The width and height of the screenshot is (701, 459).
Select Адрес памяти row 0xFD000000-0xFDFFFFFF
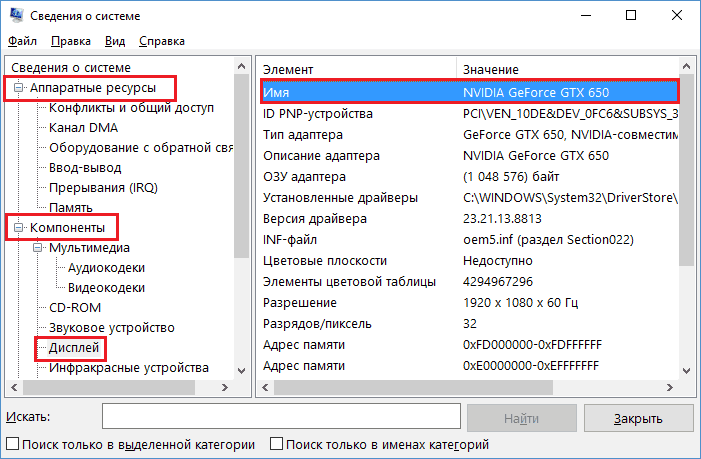[469, 345]
